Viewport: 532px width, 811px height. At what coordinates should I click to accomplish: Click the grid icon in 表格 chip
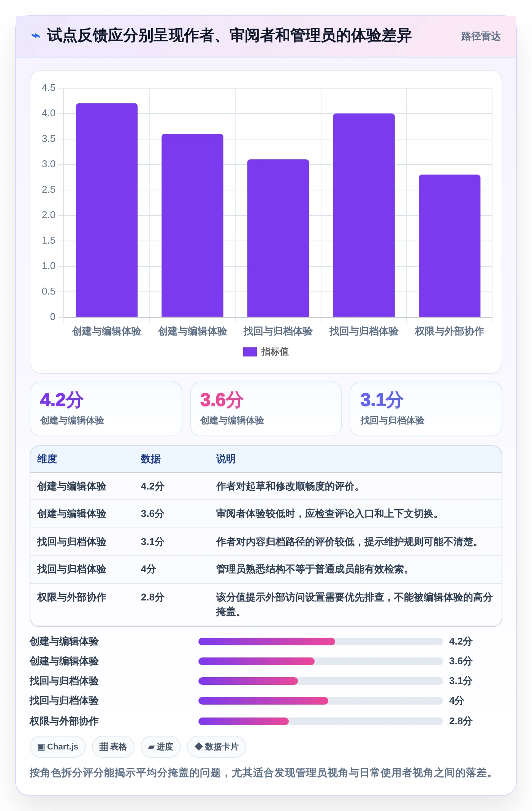point(104,747)
